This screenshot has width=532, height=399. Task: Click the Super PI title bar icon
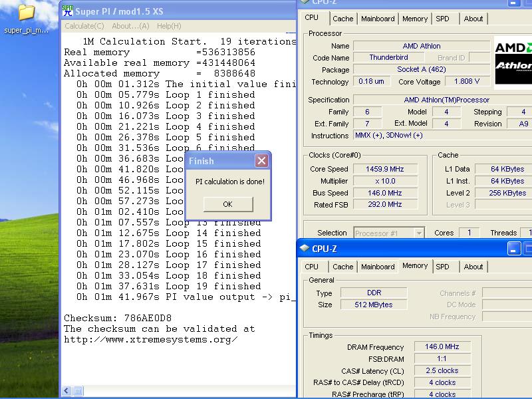point(68,11)
